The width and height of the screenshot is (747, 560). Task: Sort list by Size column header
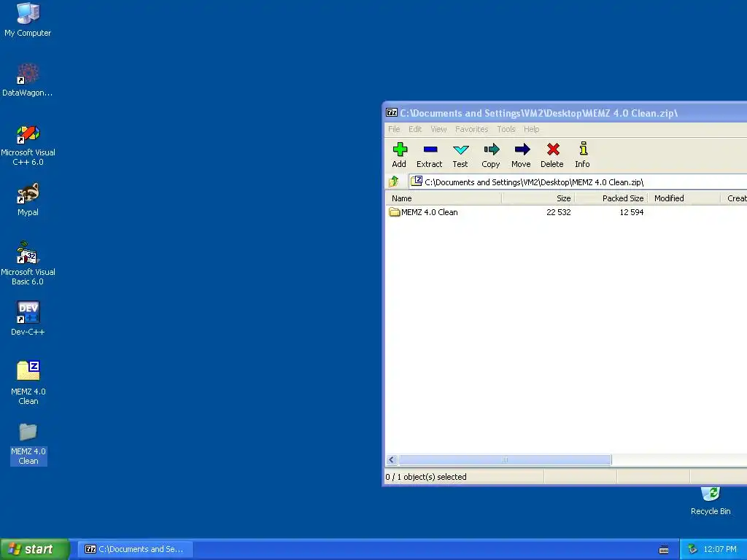tap(538, 198)
